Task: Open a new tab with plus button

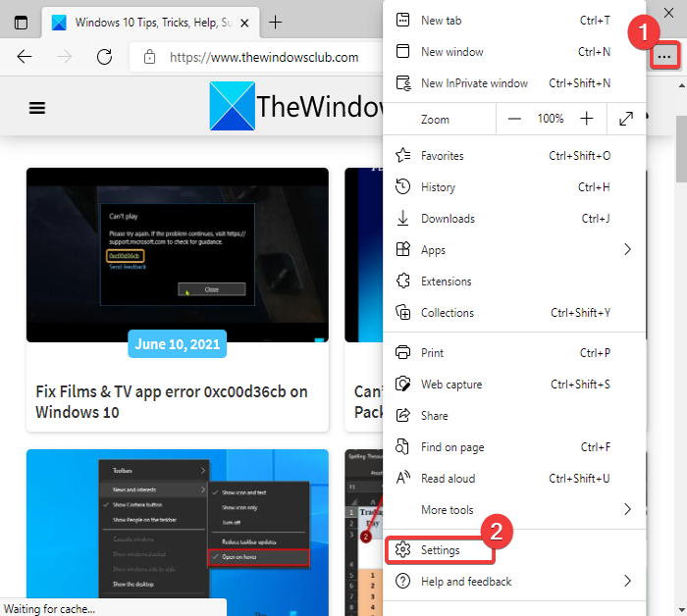Action: 276,22
